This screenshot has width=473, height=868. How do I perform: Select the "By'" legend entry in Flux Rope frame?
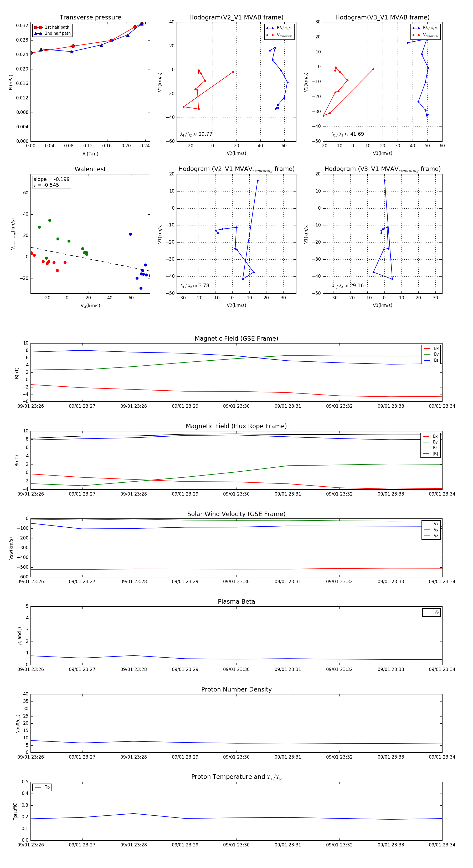431,442
